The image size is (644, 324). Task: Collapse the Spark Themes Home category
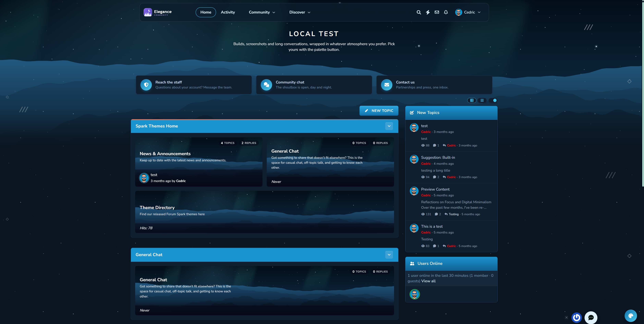[389, 126]
